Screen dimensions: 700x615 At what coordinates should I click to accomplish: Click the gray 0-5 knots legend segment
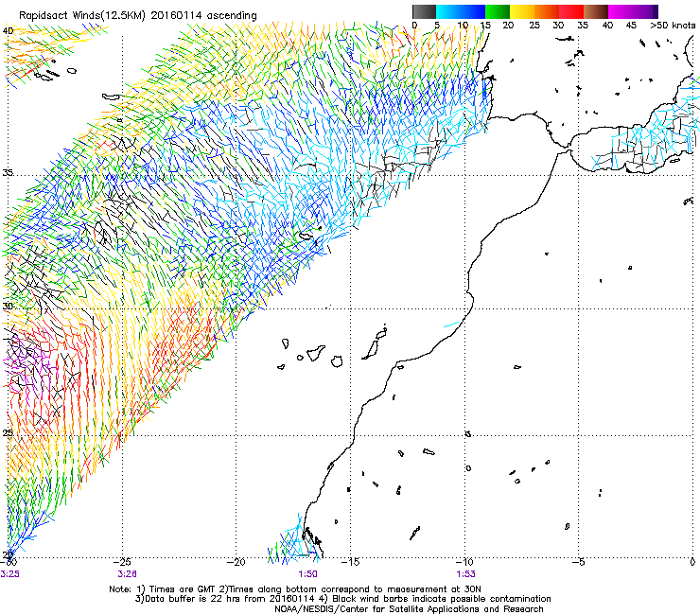pyautogui.click(x=424, y=11)
